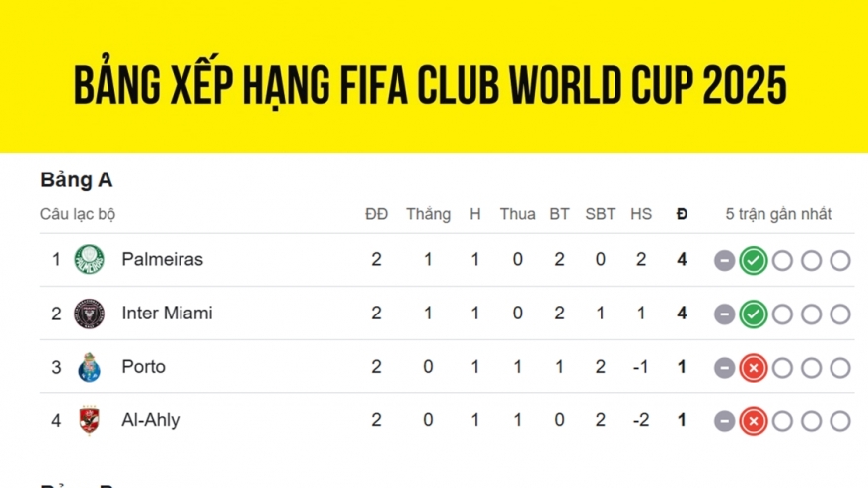Click Palmeiras green win checkmark icon
The image size is (868, 488).
pos(754,261)
